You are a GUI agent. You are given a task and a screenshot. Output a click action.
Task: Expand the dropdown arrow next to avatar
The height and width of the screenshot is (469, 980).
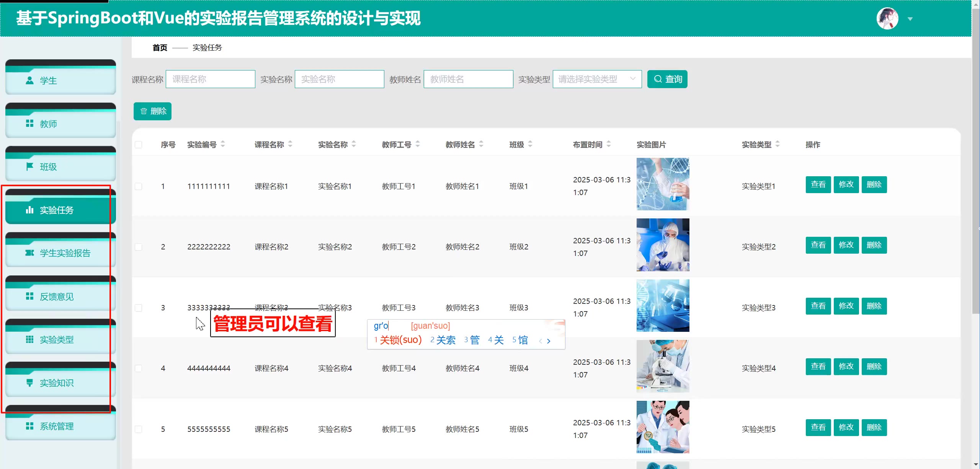point(910,19)
